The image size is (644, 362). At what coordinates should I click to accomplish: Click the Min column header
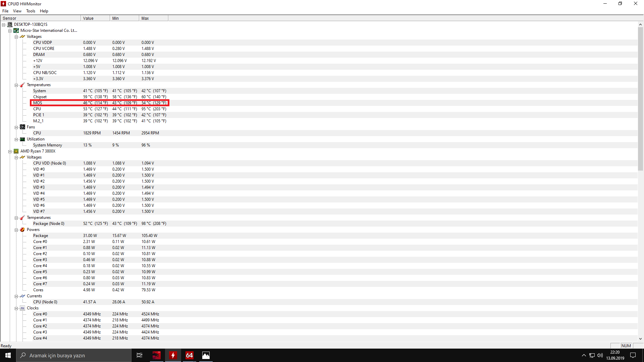pos(124,18)
